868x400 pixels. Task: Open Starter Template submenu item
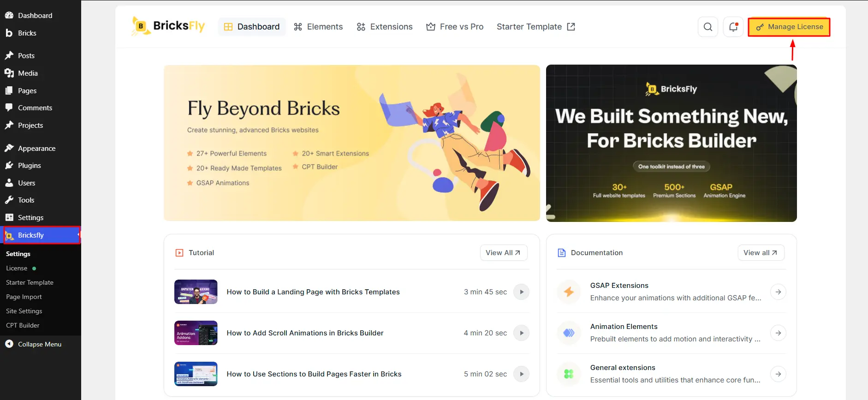[30, 282]
